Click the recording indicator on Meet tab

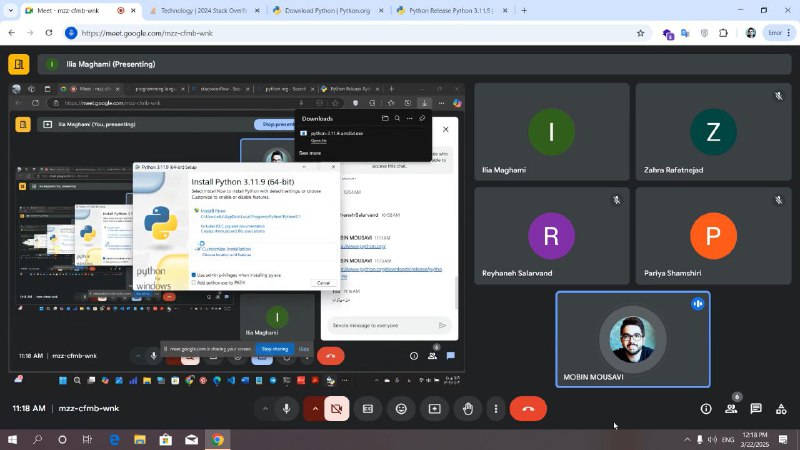(x=120, y=10)
